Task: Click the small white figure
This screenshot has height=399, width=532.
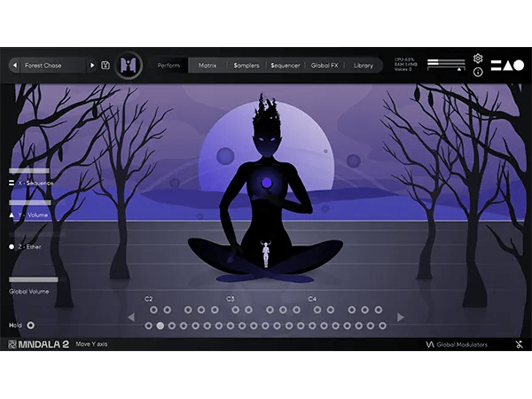Action: coord(266,253)
